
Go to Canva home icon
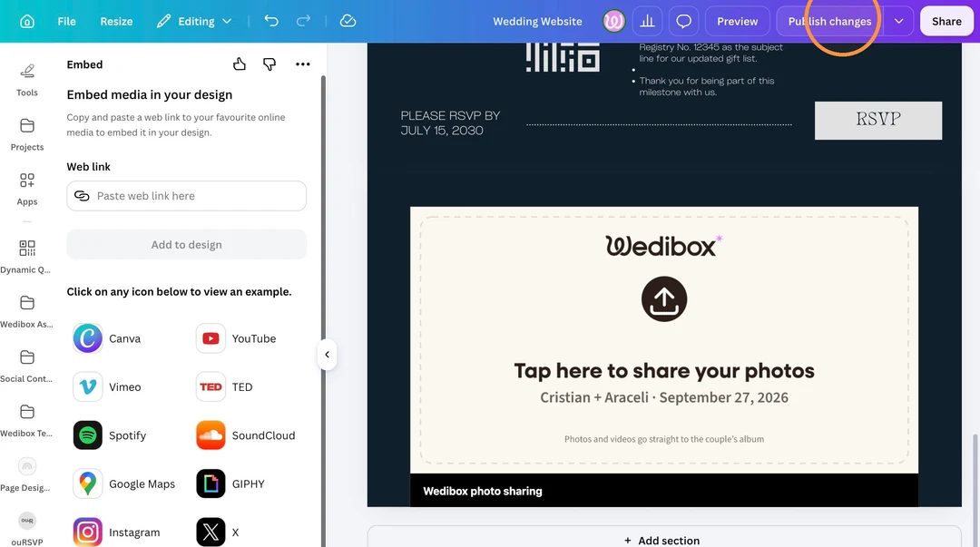tap(27, 21)
